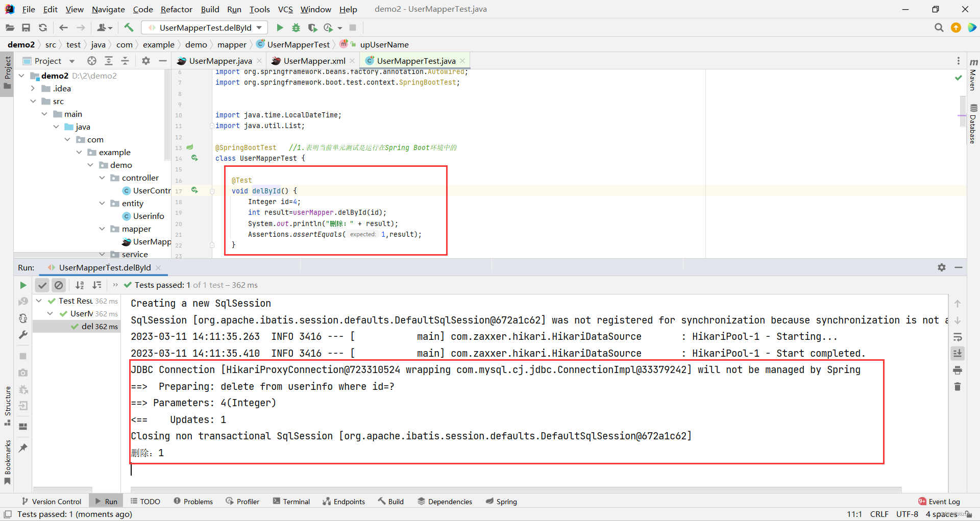Switch to UserMapper.xml editor tab
This screenshot has height=521, width=980.
pos(314,61)
